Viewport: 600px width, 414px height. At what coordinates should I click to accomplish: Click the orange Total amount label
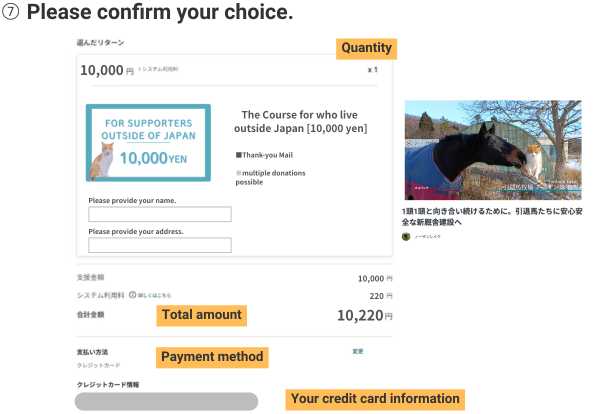coord(201,315)
